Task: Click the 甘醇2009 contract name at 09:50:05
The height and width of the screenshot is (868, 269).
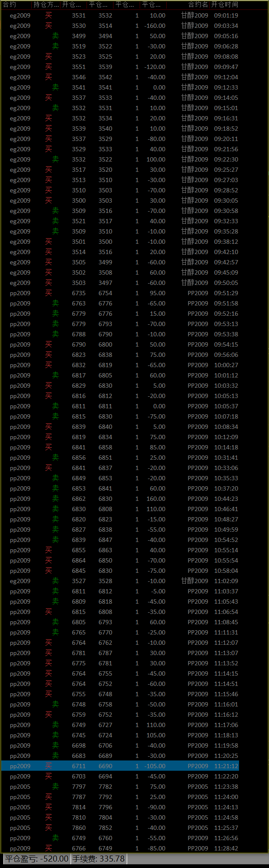Action: [x=194, y=283]
